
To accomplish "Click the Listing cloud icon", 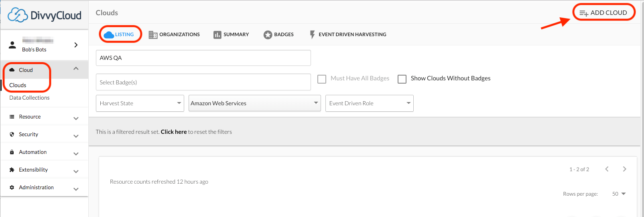I will [x=109, y=35].
